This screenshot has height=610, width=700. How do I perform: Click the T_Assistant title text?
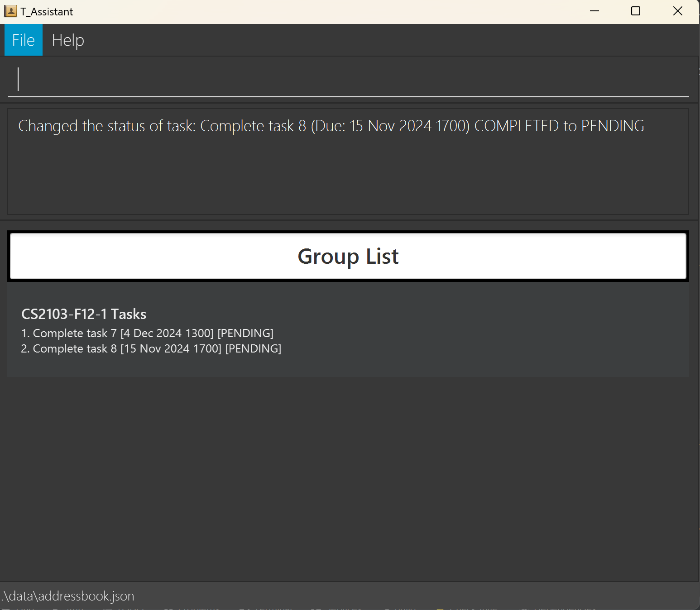[x=47, y=12]
